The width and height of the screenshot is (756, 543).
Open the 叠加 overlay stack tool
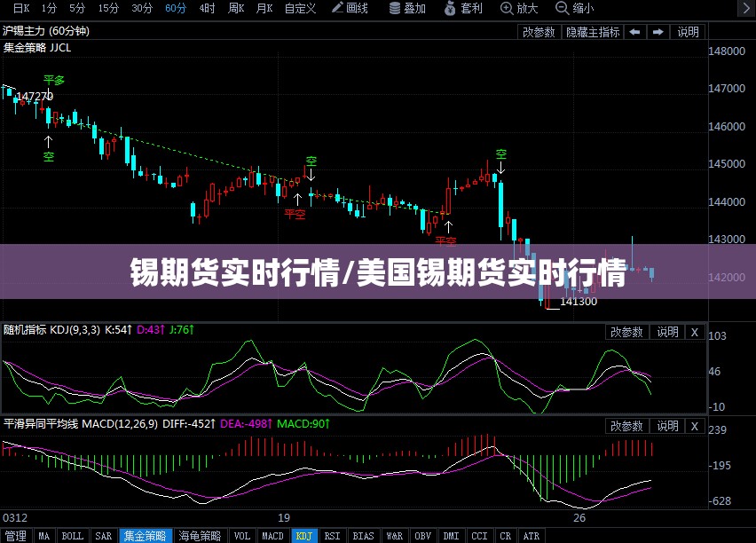click(407, 8)
